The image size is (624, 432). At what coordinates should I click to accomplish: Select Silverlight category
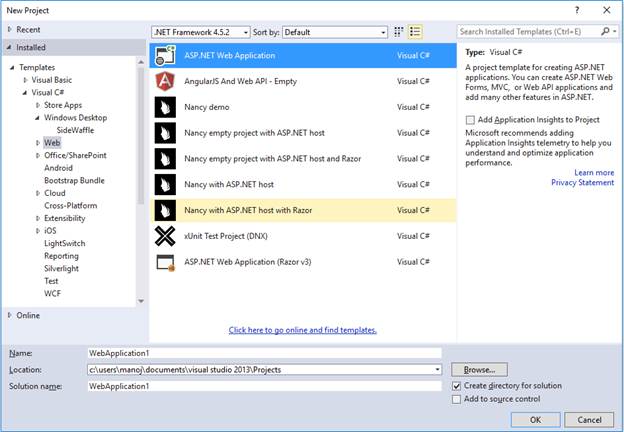click(x=61, y=269)
